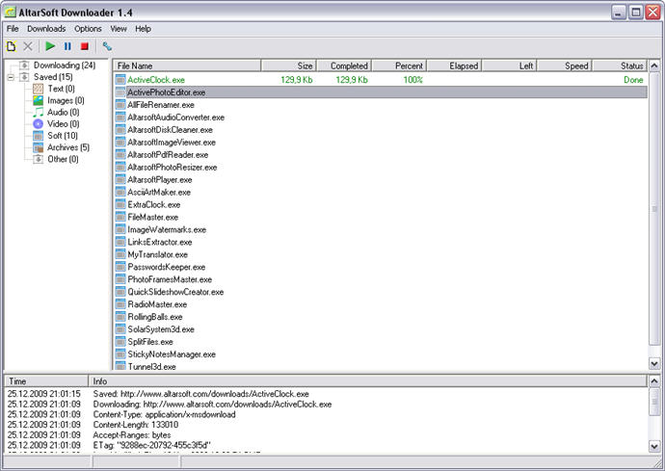The image size is (665, 471).
Task: Click file icon of AltarsoftPlayer.exe
Action: [120, 180]
